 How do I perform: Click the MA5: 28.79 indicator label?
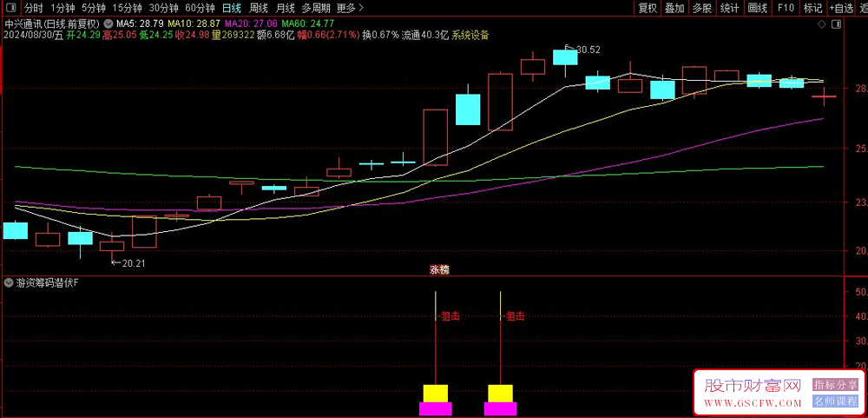(140, 23)
